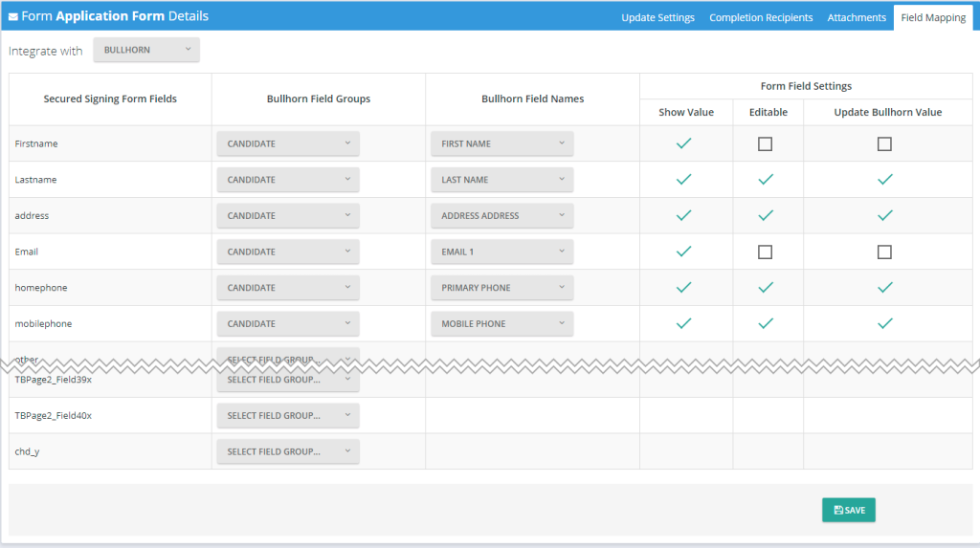Click the Form Field Settings header

[806, 86]
